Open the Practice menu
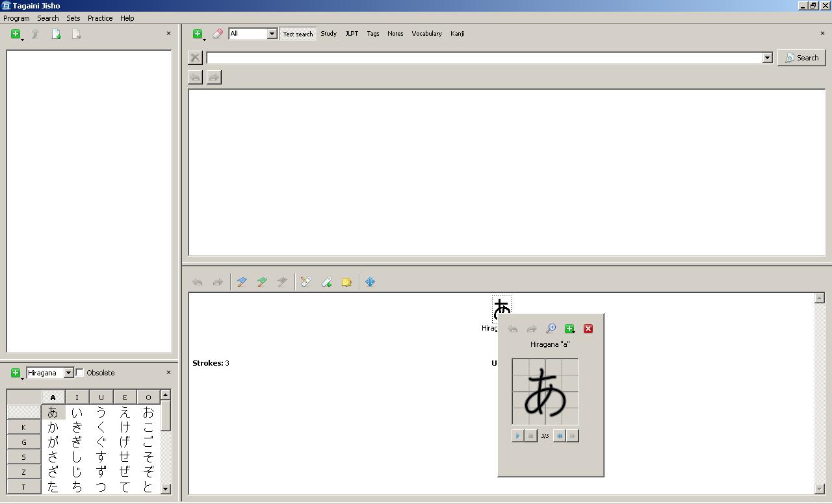Viewport: 832px width, 504px height. [100, 18]
